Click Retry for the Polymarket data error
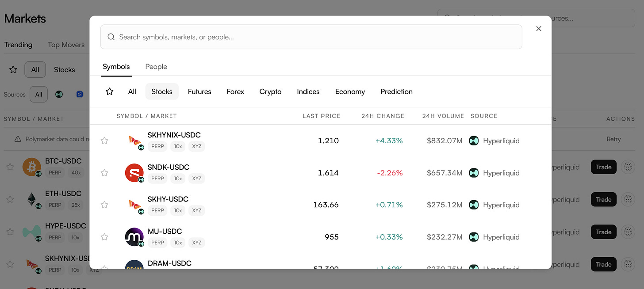 pos(613,139)
